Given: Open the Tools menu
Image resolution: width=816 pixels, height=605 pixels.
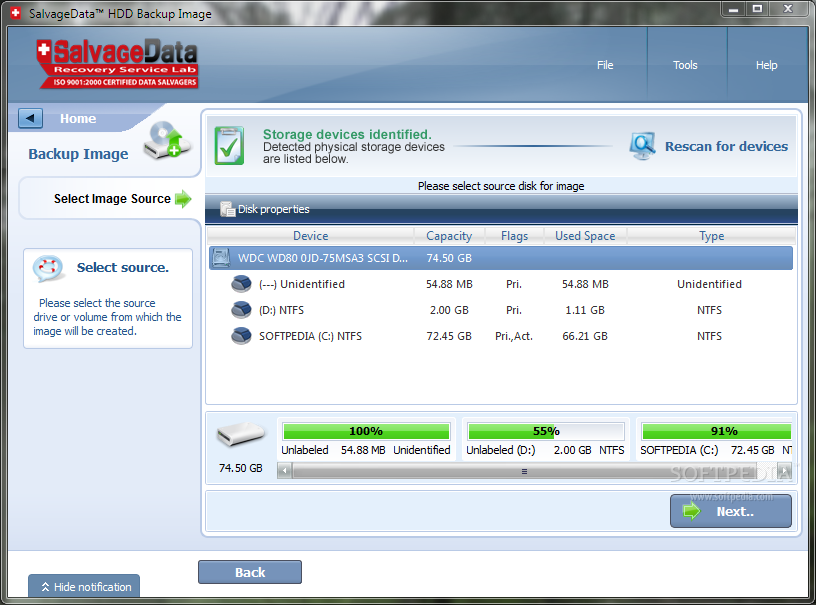Looking at the screenshot, I should [685, 65].
